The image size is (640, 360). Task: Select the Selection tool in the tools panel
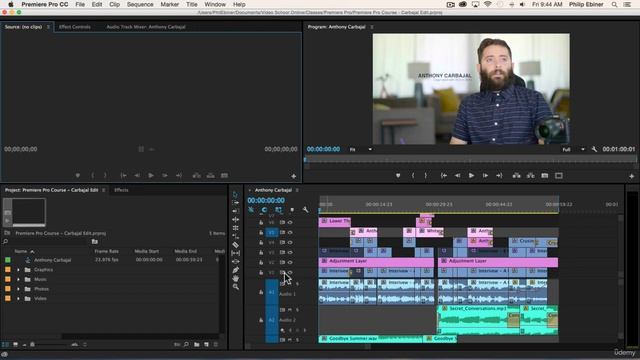point(235,194)
